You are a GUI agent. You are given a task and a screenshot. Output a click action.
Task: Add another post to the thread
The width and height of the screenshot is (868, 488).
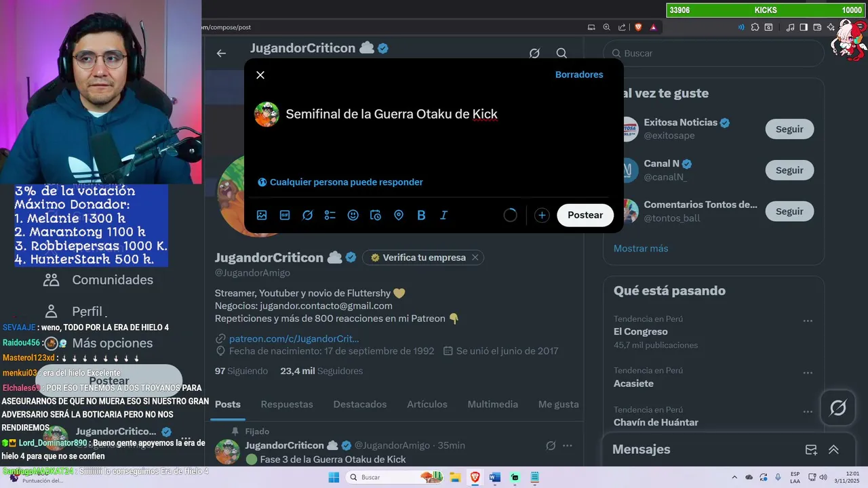click(x=541, y=215)
